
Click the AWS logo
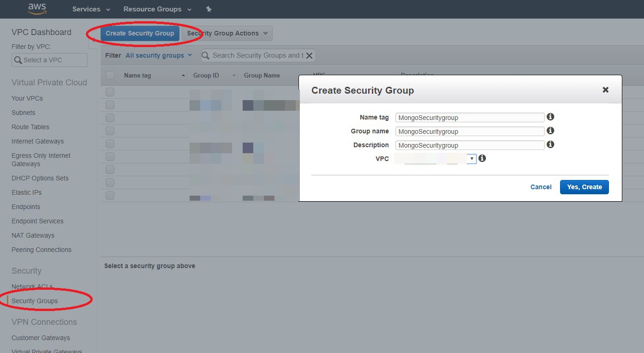37,9
